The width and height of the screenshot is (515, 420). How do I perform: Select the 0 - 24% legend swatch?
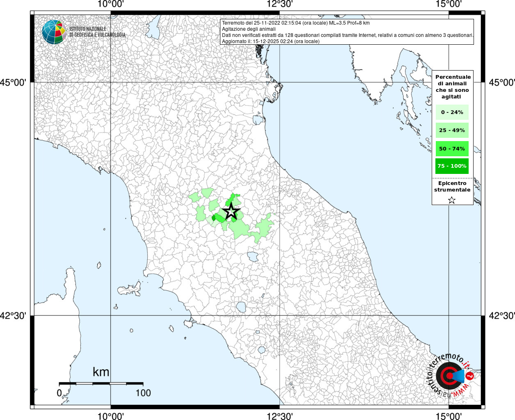(x=452, y=112)
